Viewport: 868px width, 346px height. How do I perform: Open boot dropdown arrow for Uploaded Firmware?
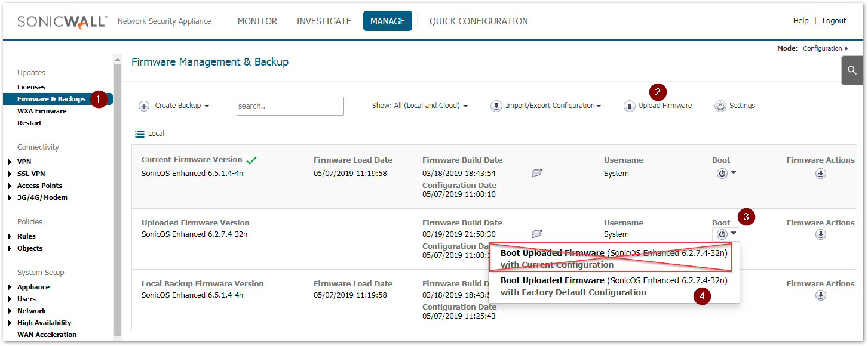tap(734, 233)
